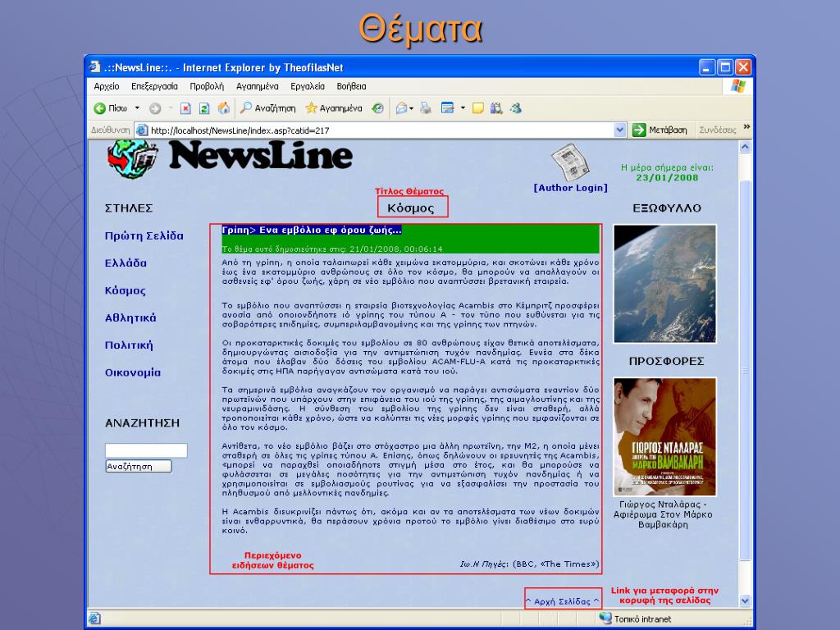The image size is (840, 630).
Task: Click the Print toolbar icon
Action: click(426, 109)
